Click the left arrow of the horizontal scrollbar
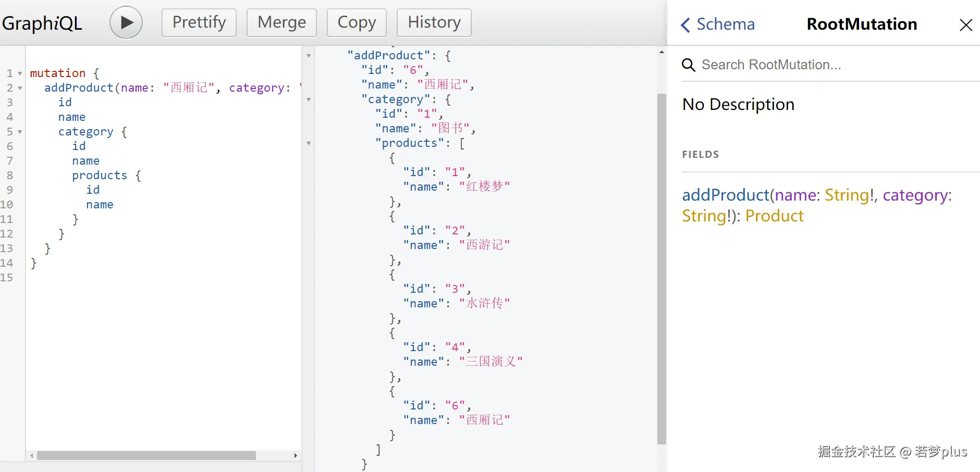 pyautogui.click(x=31, y=455)
